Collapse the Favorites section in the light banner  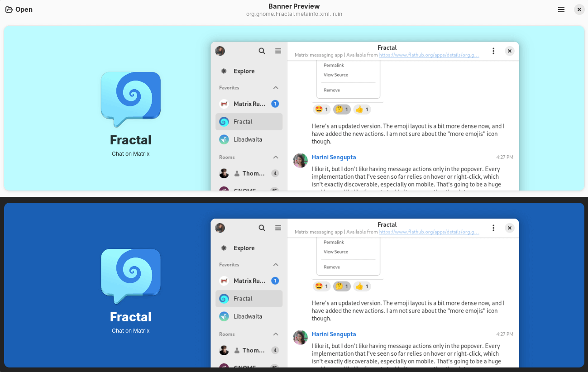(x=276, y=87)
